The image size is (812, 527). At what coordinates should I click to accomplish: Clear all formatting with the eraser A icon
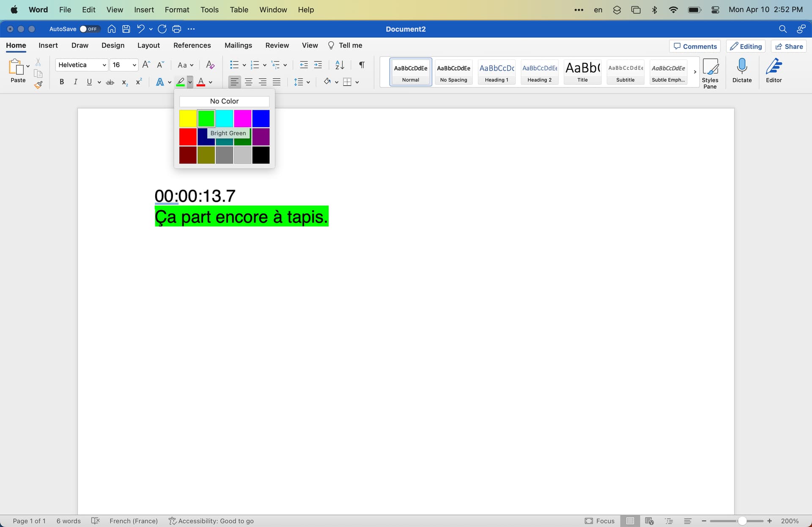click(x=210, y=65)
